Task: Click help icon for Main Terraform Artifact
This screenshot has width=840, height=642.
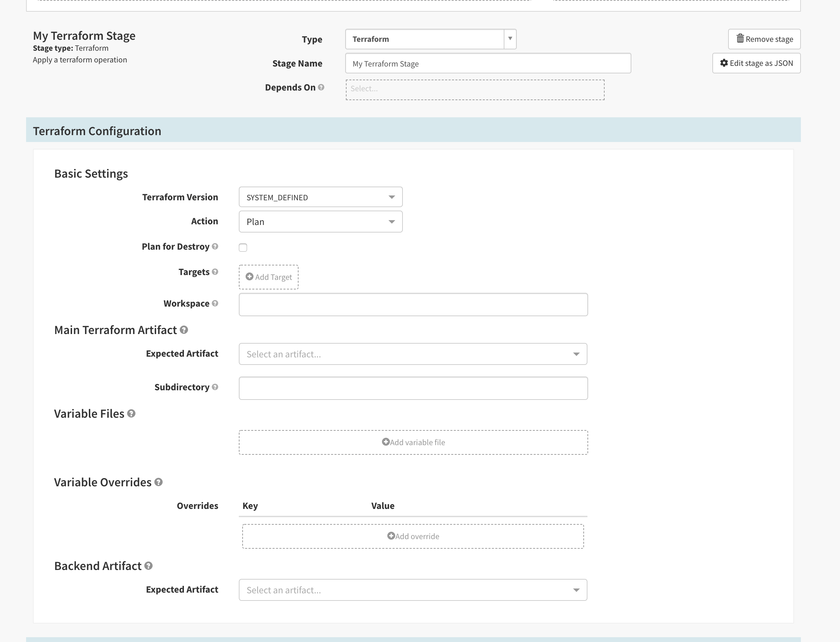Action: coord(184,330)
